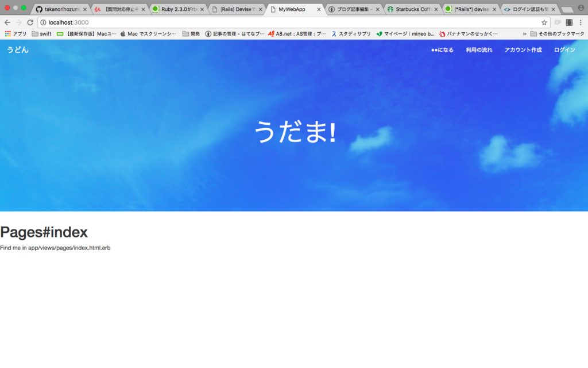Open the その他のブックマーク folder
Image resolution: width=588 pixels, height=368 pixels.
[x=557, y=34]
